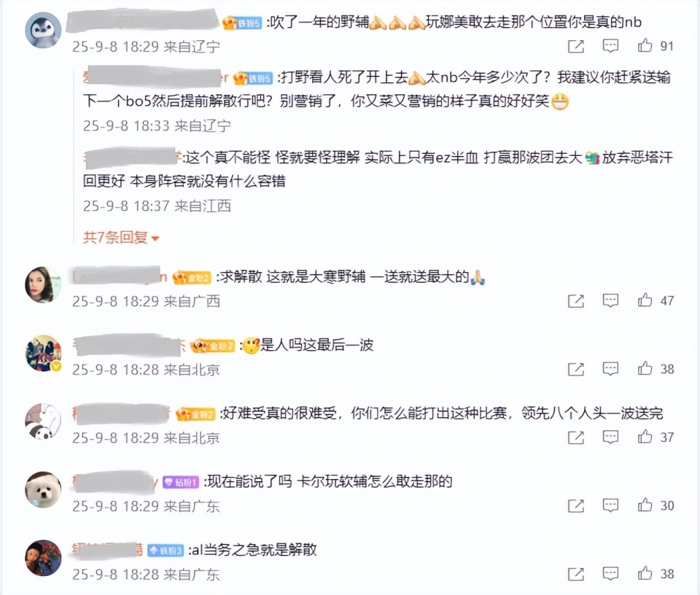The height and width of the screenshot is (595, 700).
Task: Open the penguin avatar profile
Action: pyautogui.click(x=43, y=31)
